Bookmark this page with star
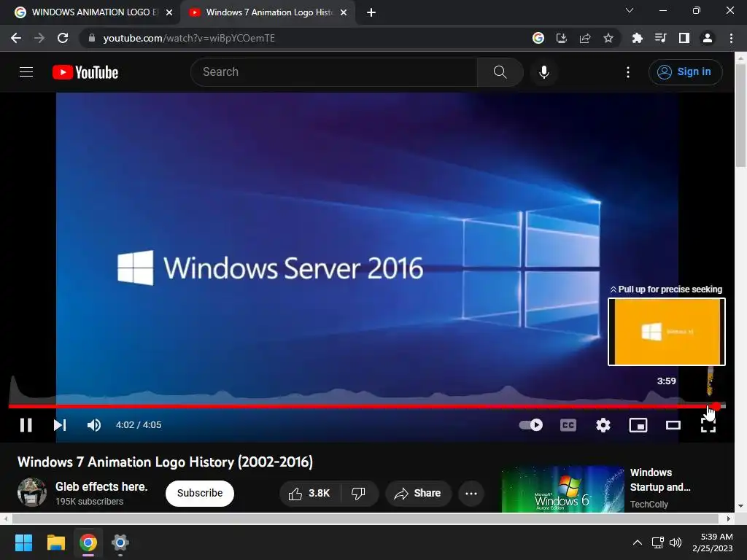The width and height of the screenshot is (747, 560). click(x=608, y=38)
